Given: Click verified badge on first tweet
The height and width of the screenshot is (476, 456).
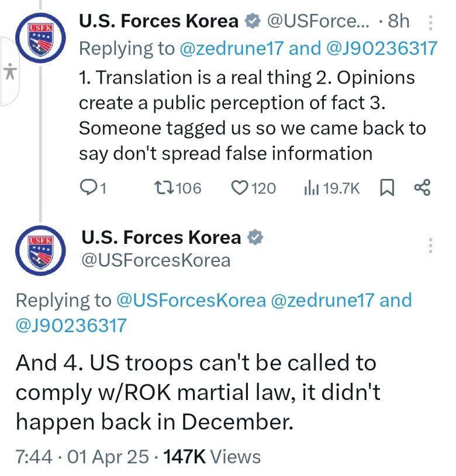Looking at the screenshot, I should coord(253,22).
